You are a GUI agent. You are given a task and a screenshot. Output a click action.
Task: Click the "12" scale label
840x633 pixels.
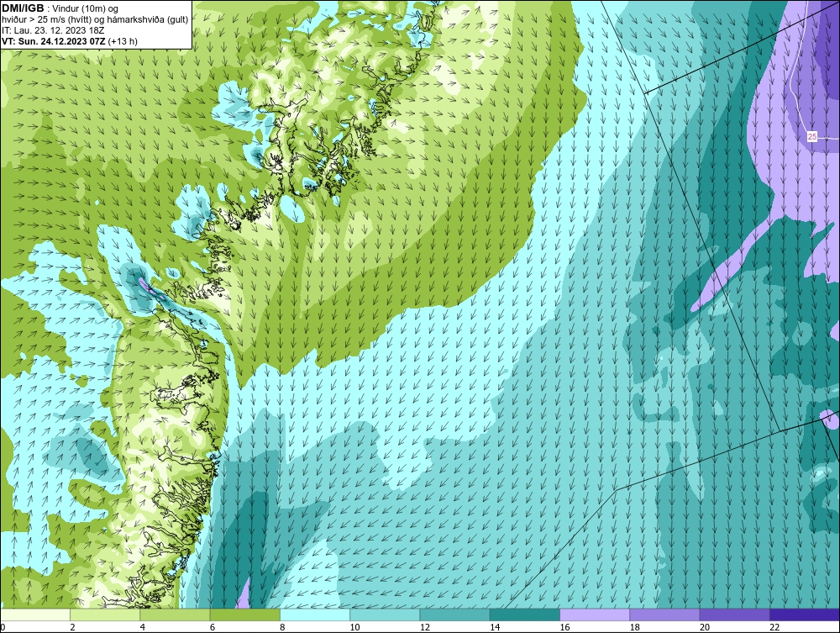[x=425, y=627]
